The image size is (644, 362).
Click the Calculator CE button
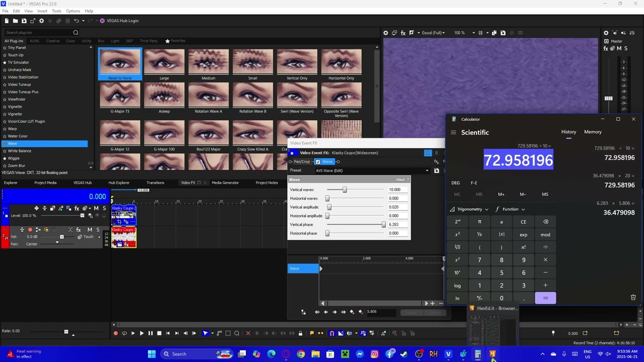pos(523,222)
